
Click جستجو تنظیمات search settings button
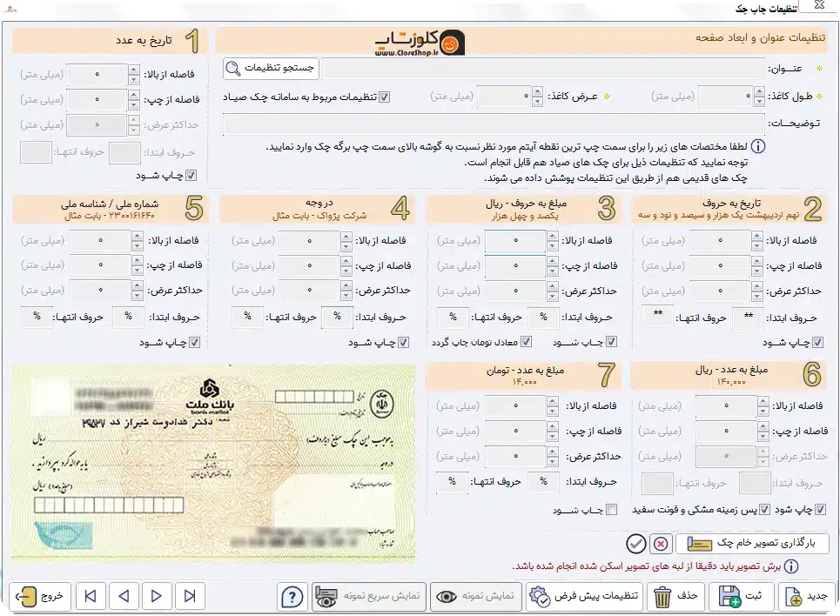pos(271,68)
